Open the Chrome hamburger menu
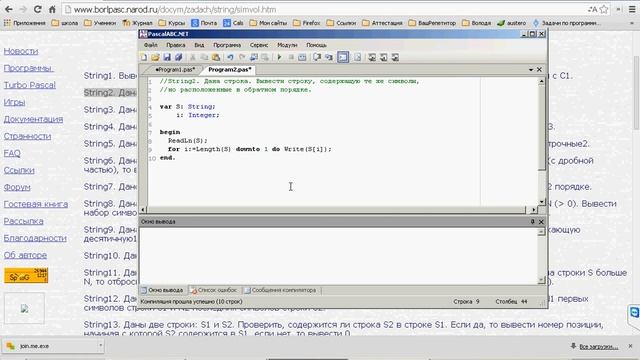The width and height of the screenshot is (640, 360). 632,9
